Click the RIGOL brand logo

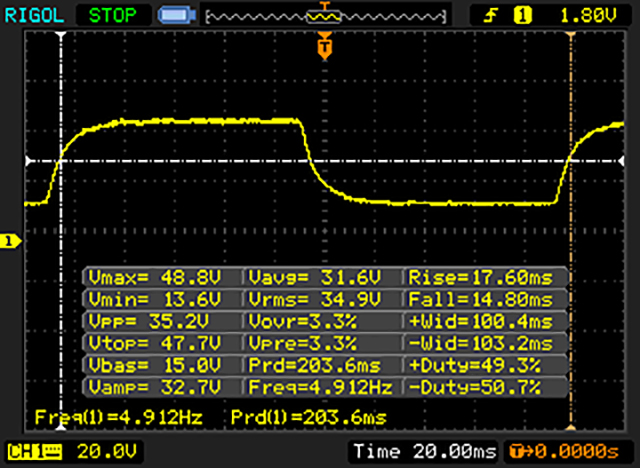(x=34, y=16)
